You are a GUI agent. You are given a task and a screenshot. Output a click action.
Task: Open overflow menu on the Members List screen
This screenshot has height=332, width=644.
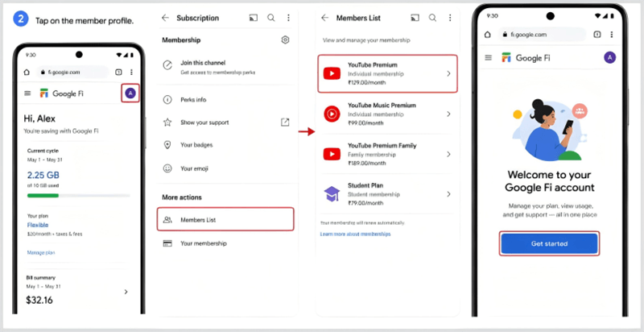(x=450, y=18)
